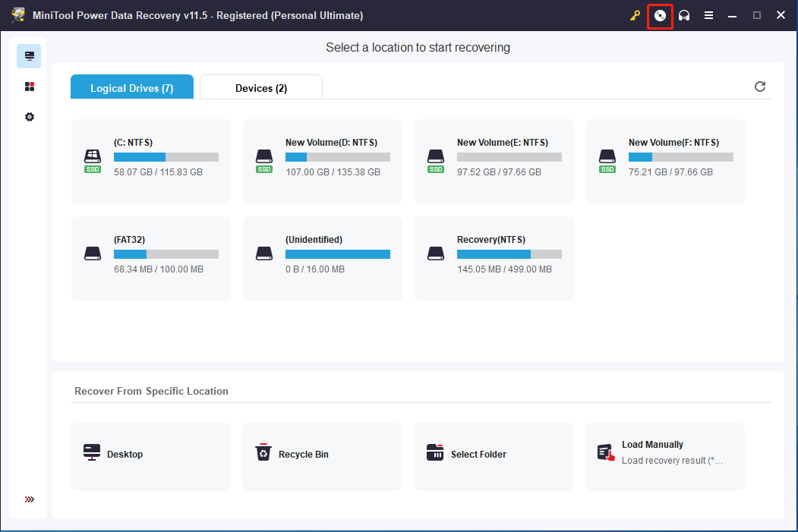Screen dimensions: 798x532
Task: Click the "97.52 GB / 97.66 GB" size text
Action: tap(500, 172)
